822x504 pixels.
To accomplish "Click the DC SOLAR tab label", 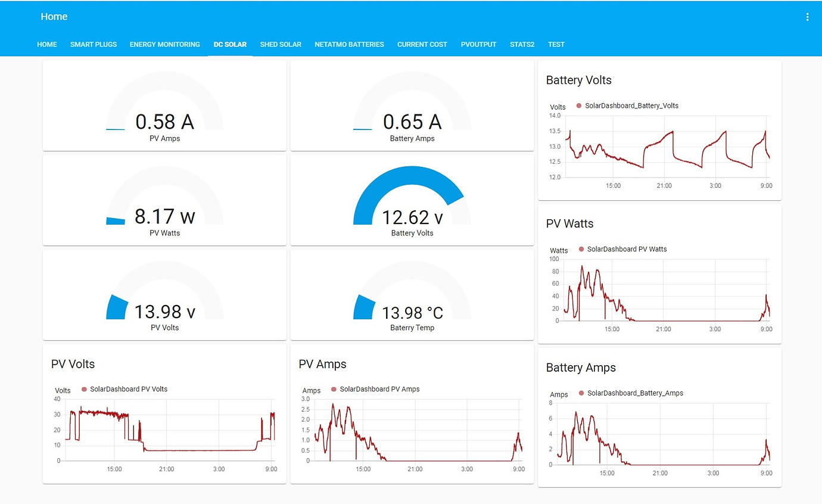I will (x=230, y=44).
